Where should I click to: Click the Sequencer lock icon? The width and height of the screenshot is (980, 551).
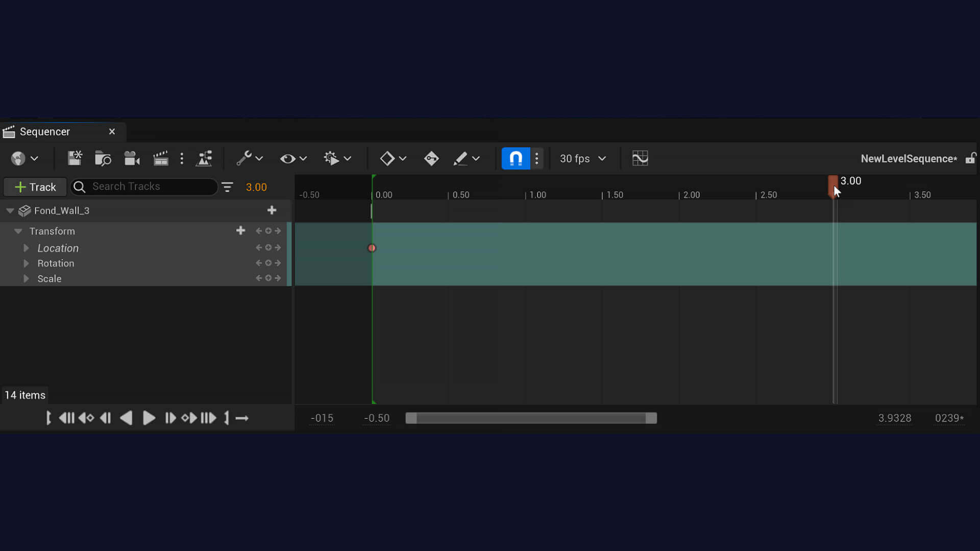pyautogui.click(x=970, y=158)
